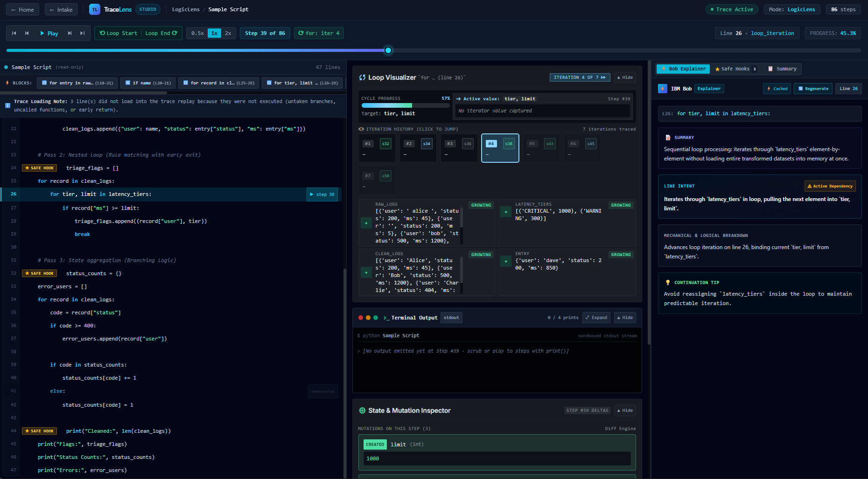Hide the Loop Visualizer panel
868x479 pixels.
[x=625, y=77]
